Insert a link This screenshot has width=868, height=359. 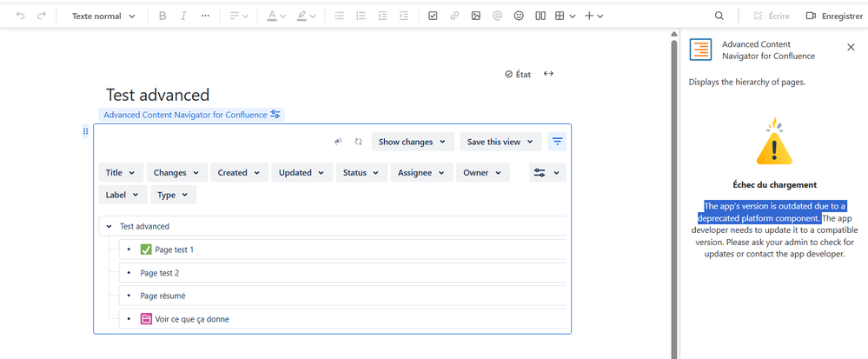click(454, 16)
